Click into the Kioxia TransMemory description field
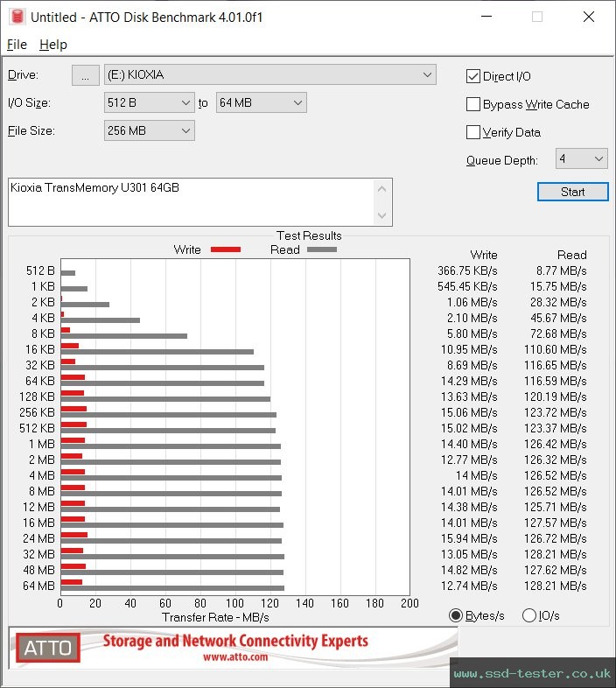The width and height of the screenshot is (616, 688). pos(191,202)
